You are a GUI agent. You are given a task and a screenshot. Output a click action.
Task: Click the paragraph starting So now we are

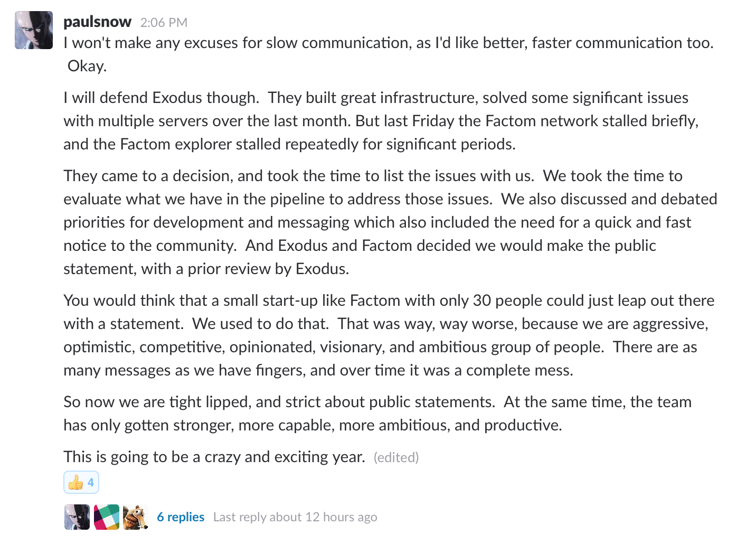(x=377, y=414)
